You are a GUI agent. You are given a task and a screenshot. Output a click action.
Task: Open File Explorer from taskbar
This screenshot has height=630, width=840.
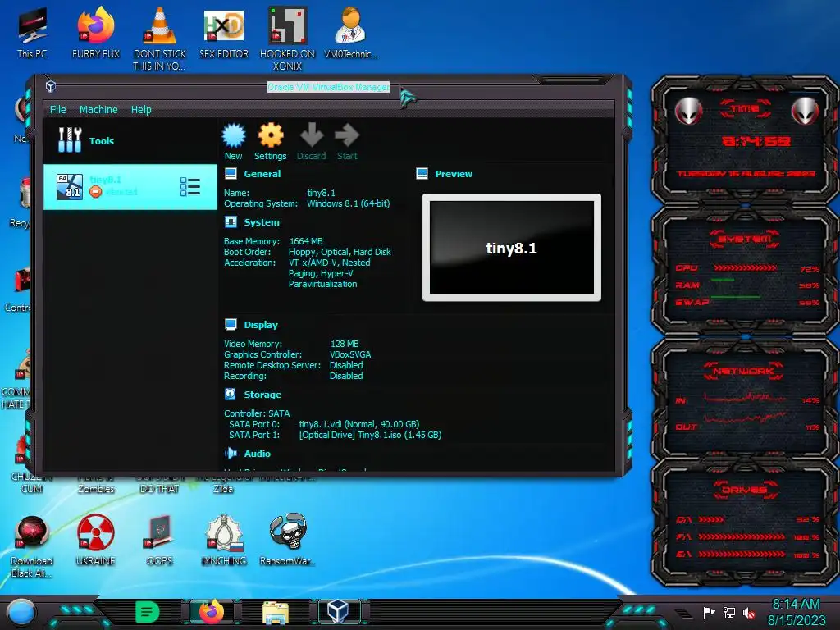(x=276, y=612)
